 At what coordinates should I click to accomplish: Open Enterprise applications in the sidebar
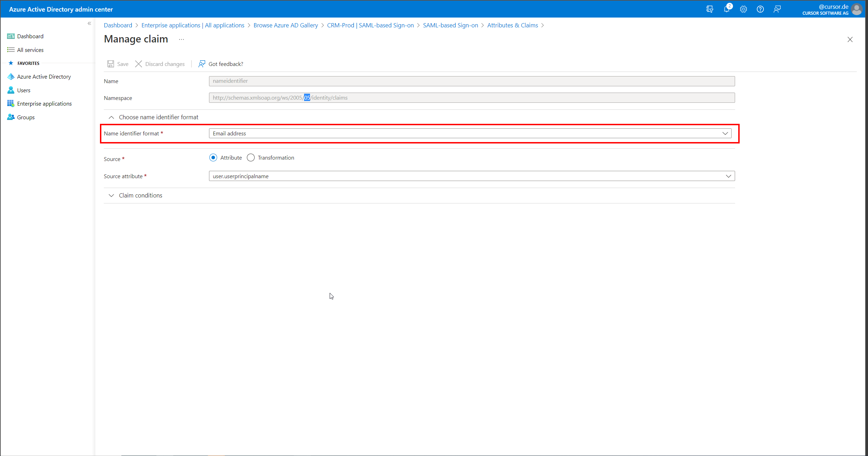pyautogui.click(x=44, y=103)
